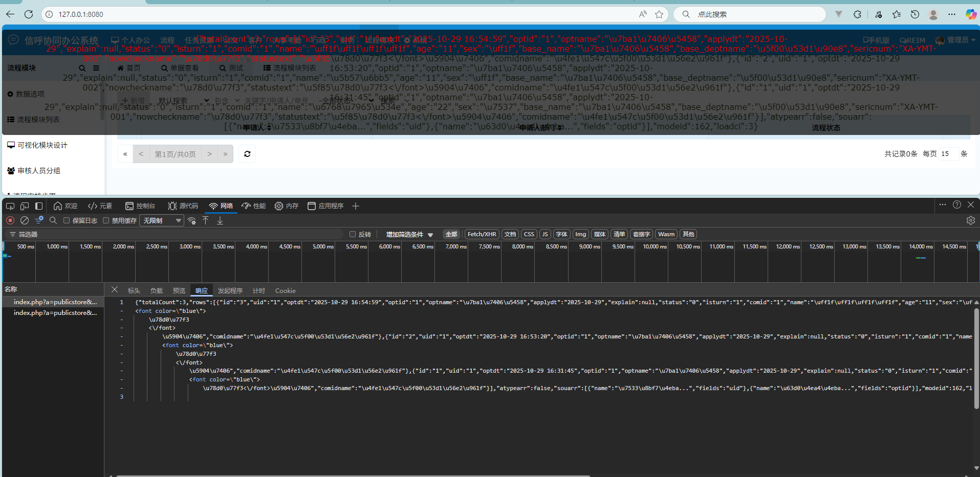The image size is (980, 477).
Task: Open network conditions wifi-gear icon
Action: (192, 220)
